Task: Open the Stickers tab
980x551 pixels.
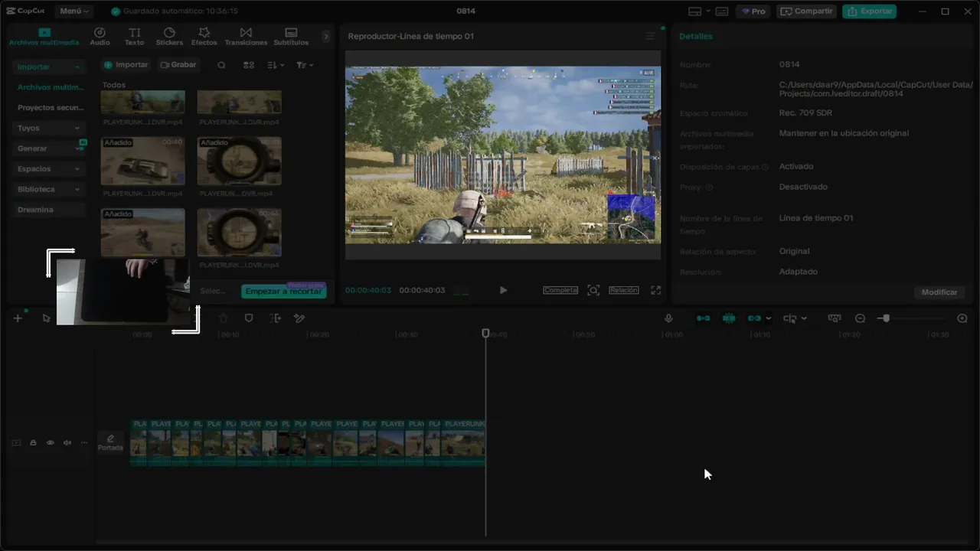Action: point(169,37)
